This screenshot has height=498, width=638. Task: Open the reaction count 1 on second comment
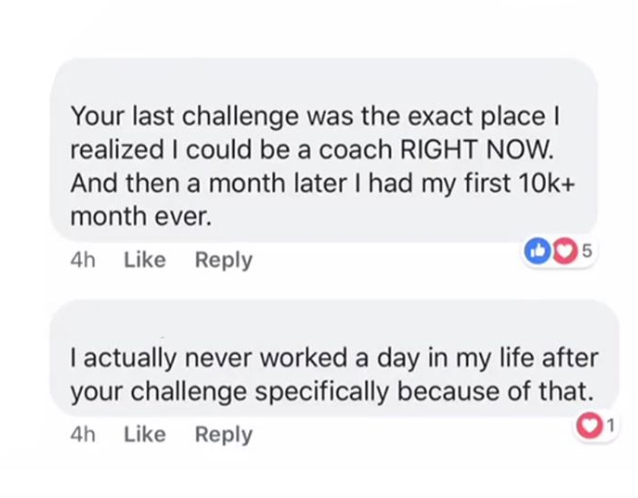coord(610,425)
